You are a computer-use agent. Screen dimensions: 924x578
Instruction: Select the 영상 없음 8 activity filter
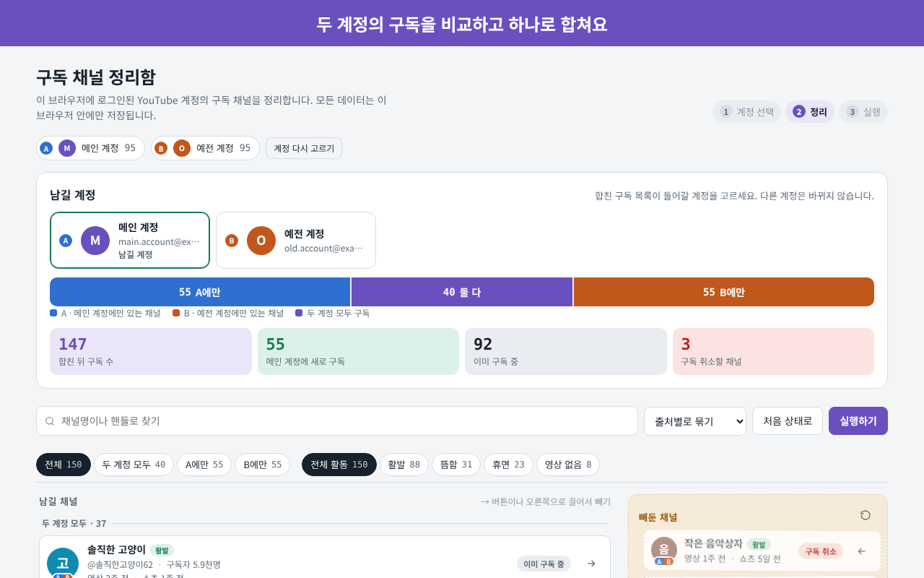tap(568, 465)
